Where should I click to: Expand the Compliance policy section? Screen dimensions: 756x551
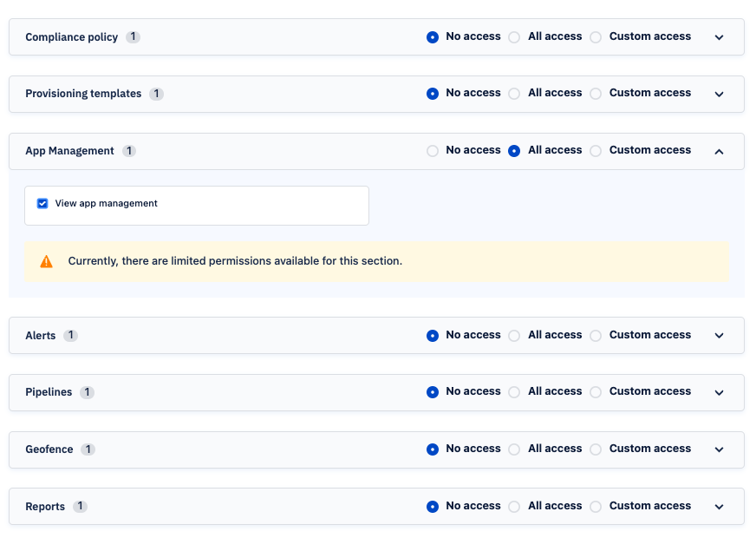pyautogui.click(x=719, y=37)
